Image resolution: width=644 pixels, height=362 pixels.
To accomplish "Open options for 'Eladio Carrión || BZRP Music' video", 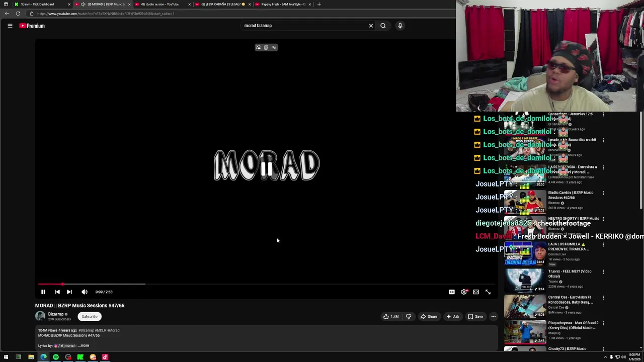I will 603,193.
